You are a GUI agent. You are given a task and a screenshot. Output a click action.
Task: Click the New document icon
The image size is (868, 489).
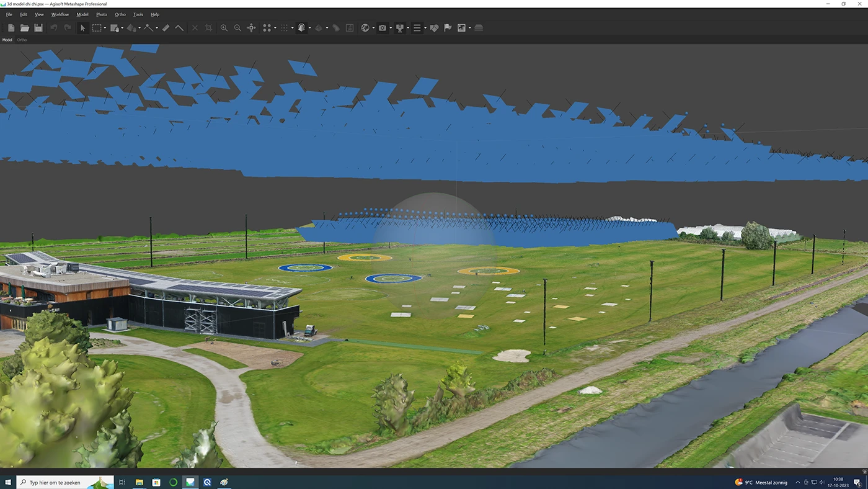[x=11, y=28]
